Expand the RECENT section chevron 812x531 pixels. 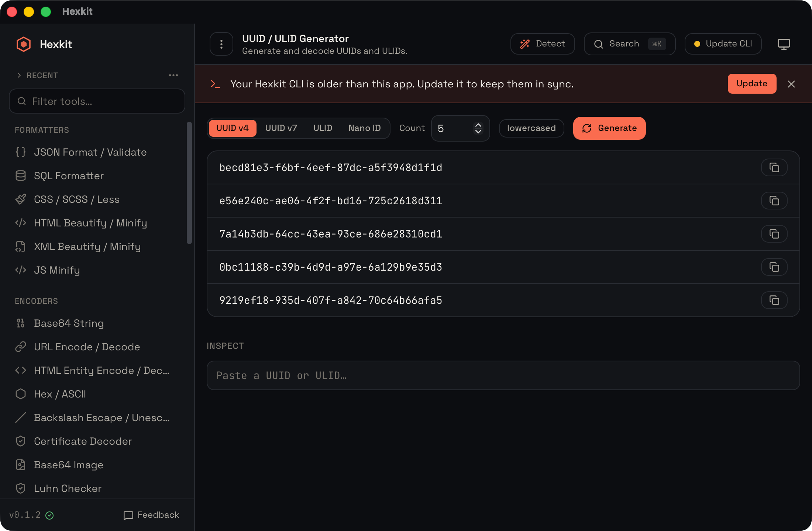click(19, 75)
